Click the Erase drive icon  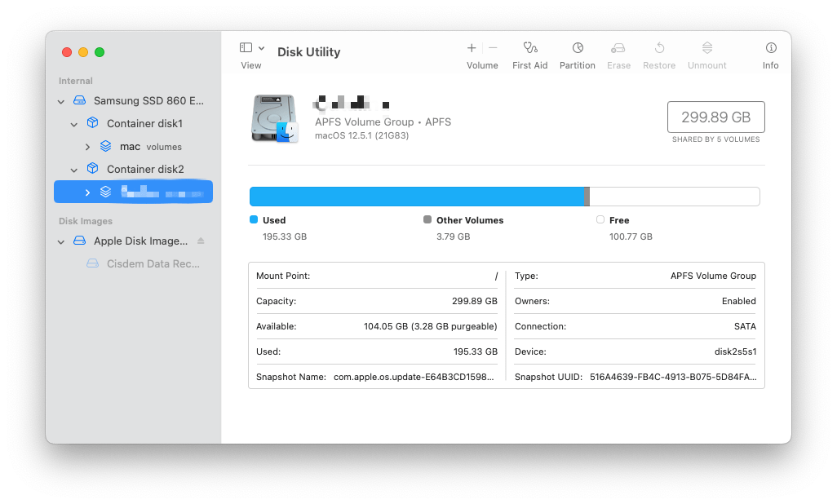pos(618,48)
